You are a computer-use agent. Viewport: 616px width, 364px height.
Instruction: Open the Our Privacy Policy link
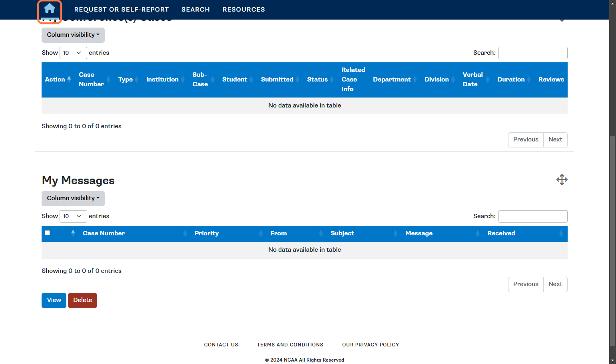point(371,345)
